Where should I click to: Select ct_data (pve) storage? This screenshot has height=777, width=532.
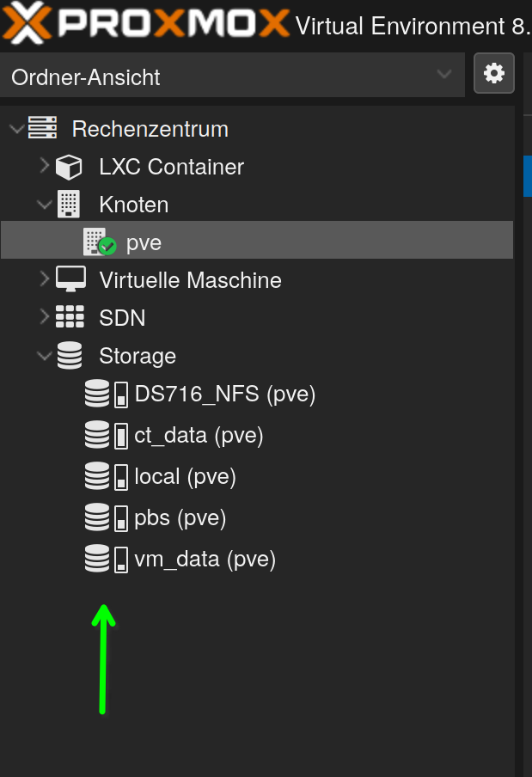pyautogui.click(x=199, y=436)
